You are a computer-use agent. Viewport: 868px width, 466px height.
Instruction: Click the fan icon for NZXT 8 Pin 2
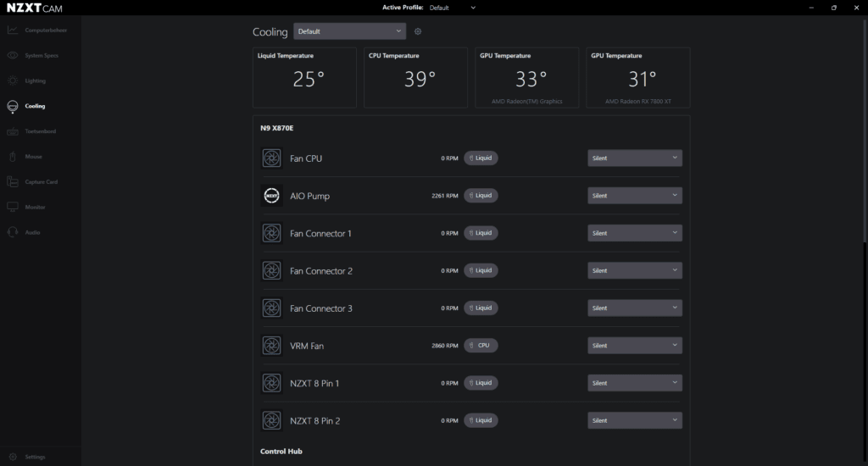(271, 420)
